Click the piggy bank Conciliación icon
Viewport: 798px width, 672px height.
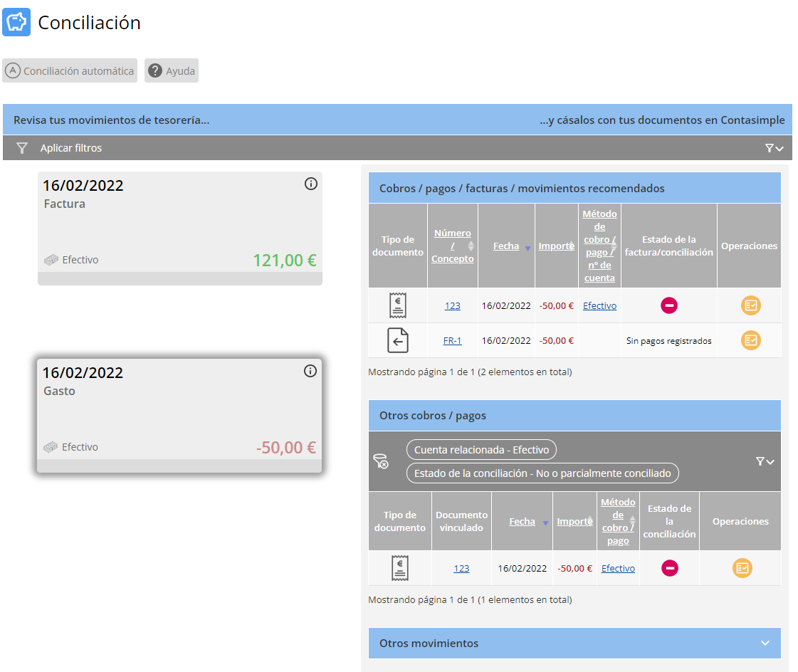pyautogui.click(x=16, y=22)
